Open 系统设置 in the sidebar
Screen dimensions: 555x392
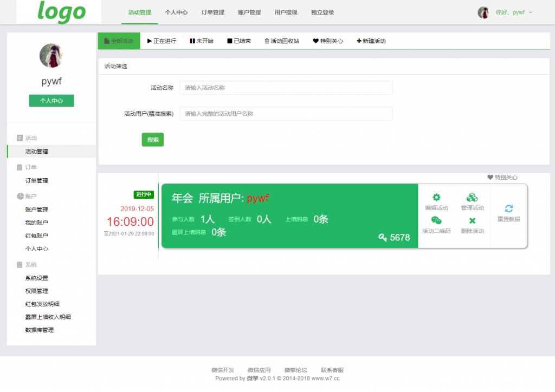tap(37, 278)
